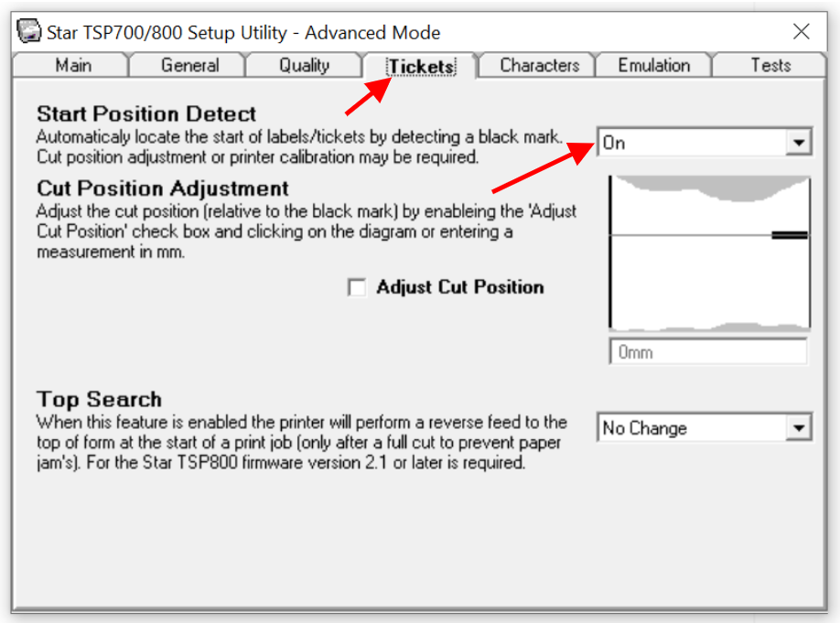Click the 0mm measurement input field

pyautogui.click(x=708, y=352)
